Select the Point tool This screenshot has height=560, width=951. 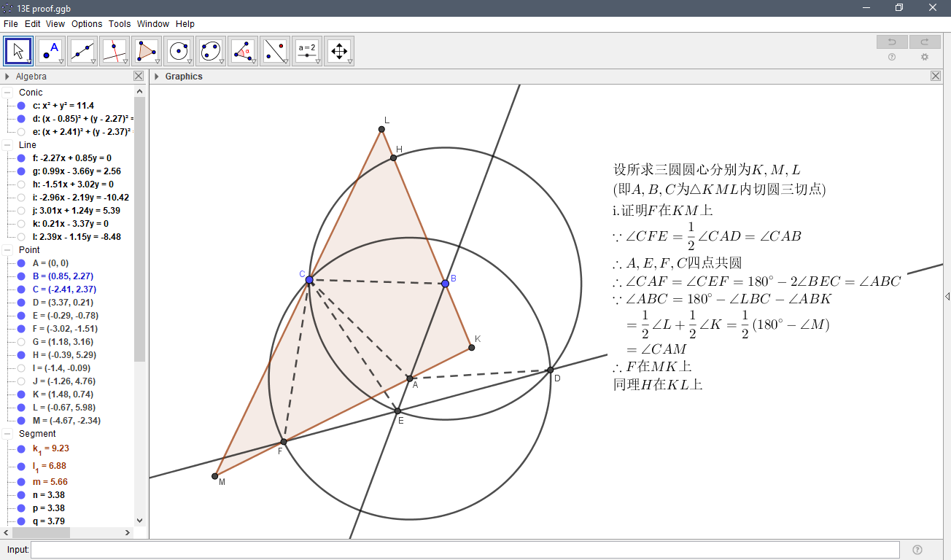tap(50, 50)
